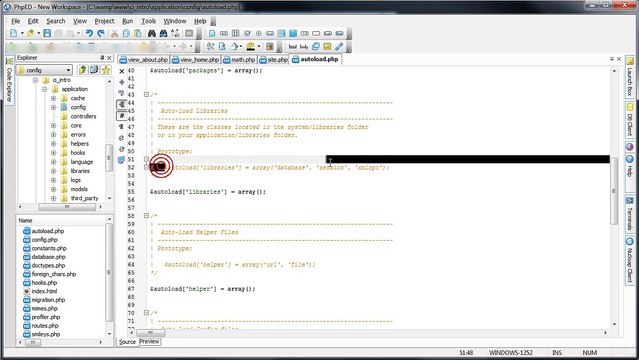Click in line 55 autoload libraries code

(208, 192)
